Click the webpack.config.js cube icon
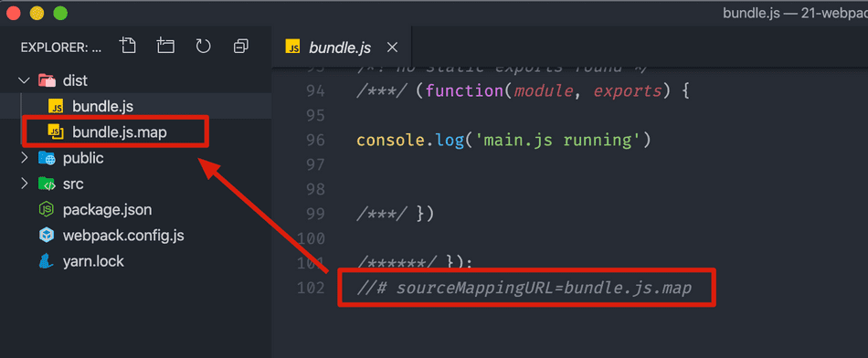 47,236
